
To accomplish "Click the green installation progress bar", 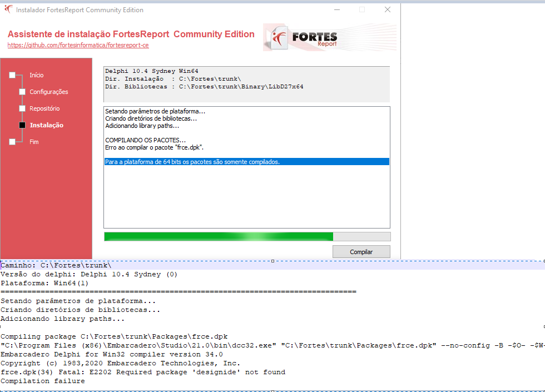I will click(247, 237).
